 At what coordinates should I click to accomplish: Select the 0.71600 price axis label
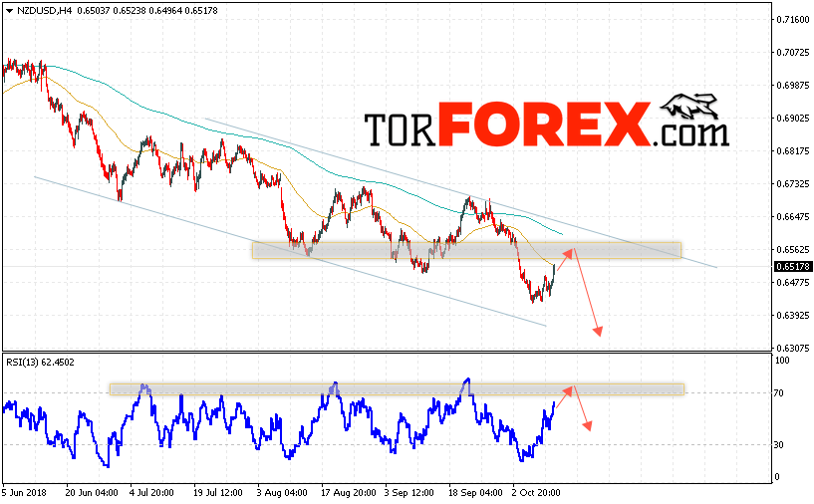[793, 20]
